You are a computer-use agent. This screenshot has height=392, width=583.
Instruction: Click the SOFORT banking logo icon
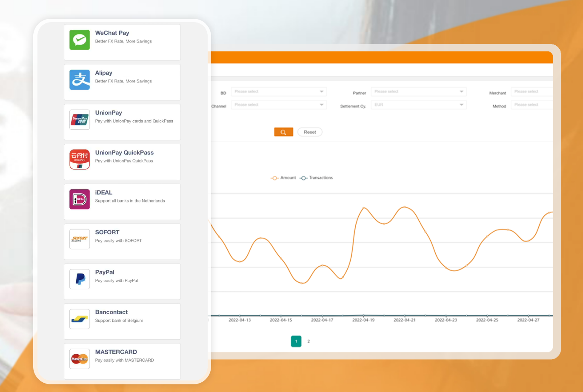pos(80,239)
